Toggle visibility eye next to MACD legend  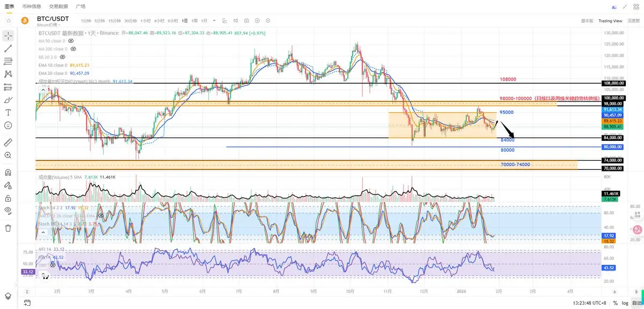100,215
